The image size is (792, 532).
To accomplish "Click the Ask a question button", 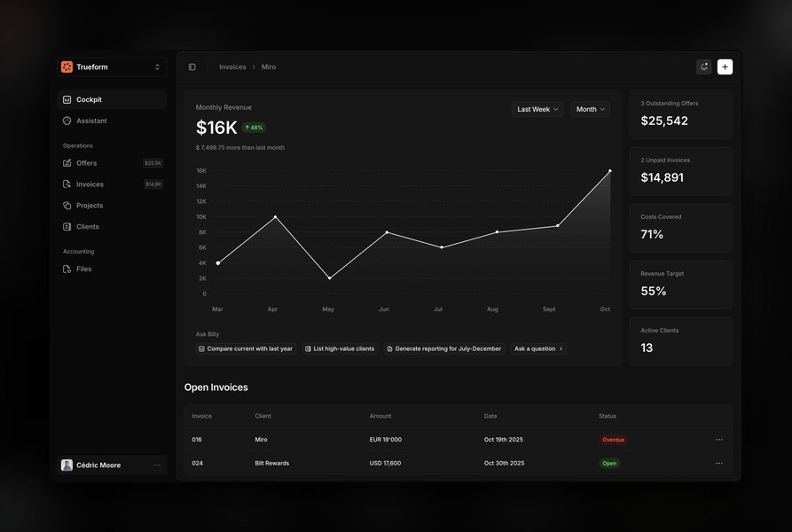I will coord(538,348).
